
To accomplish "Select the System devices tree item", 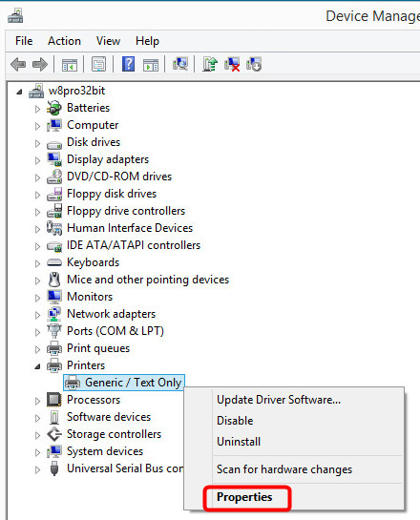I will [x=105, y=451].
